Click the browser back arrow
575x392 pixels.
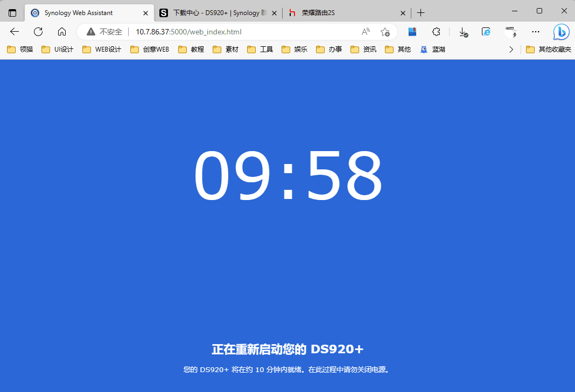[15, 32]
